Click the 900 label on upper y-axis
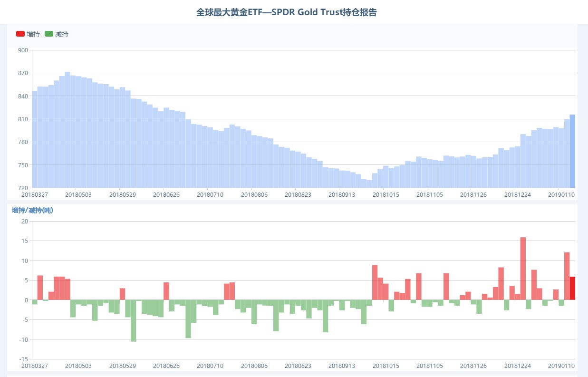This screenshot has height=377, width=588. [x=23, y=50]
